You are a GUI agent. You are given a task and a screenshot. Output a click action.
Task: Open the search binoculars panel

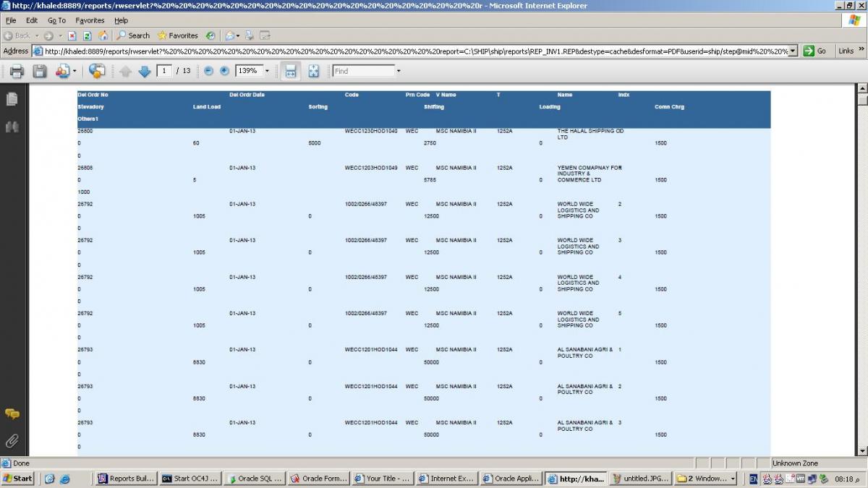pos(12,127)
